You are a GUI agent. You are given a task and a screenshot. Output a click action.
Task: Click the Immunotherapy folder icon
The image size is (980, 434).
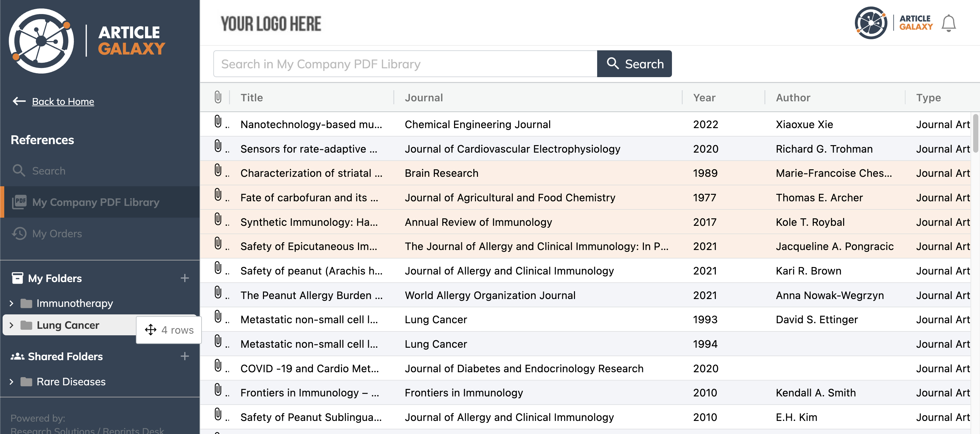click(26, 303)
